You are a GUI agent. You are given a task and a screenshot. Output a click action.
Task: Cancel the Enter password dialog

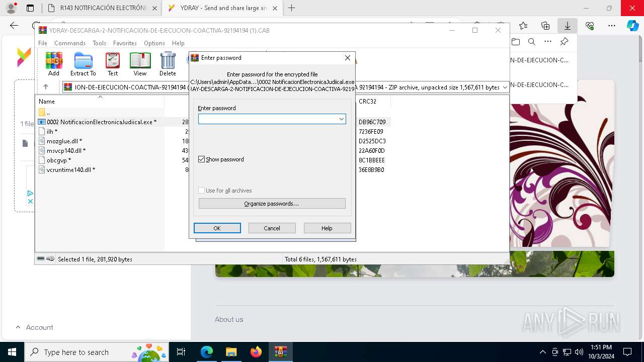click(272, 228)
